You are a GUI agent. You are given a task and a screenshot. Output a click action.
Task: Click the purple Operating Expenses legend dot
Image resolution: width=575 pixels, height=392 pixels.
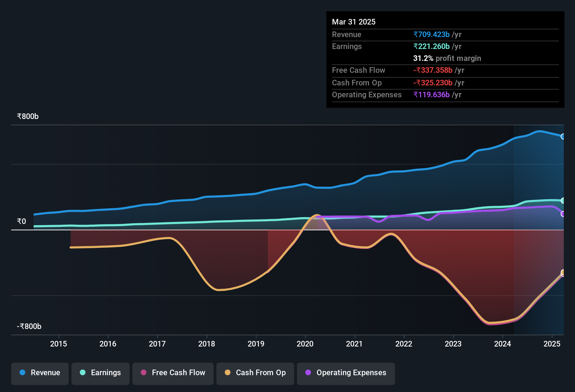(308, 373)
